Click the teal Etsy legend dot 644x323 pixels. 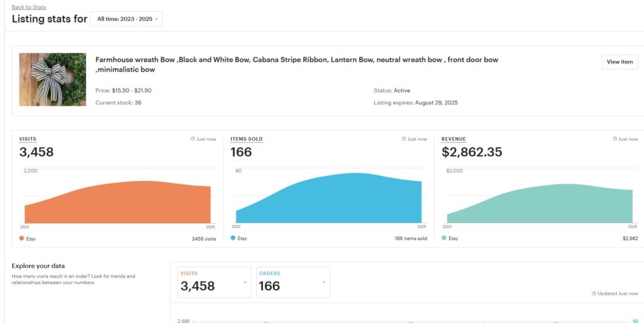(x=444, y=238)
